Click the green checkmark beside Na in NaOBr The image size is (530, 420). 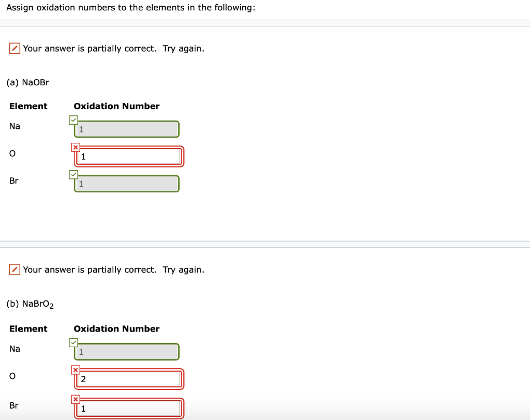click(x=73, y=120)
